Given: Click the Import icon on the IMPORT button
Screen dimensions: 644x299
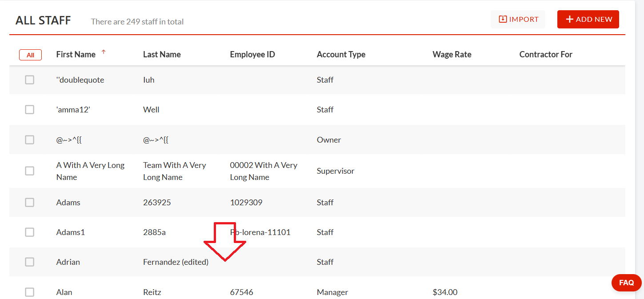Looking at the screenshot, I should coord(502,19).
